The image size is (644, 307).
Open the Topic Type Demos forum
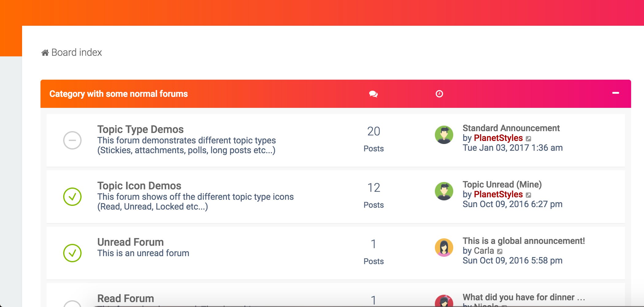[x=140, y=129]
